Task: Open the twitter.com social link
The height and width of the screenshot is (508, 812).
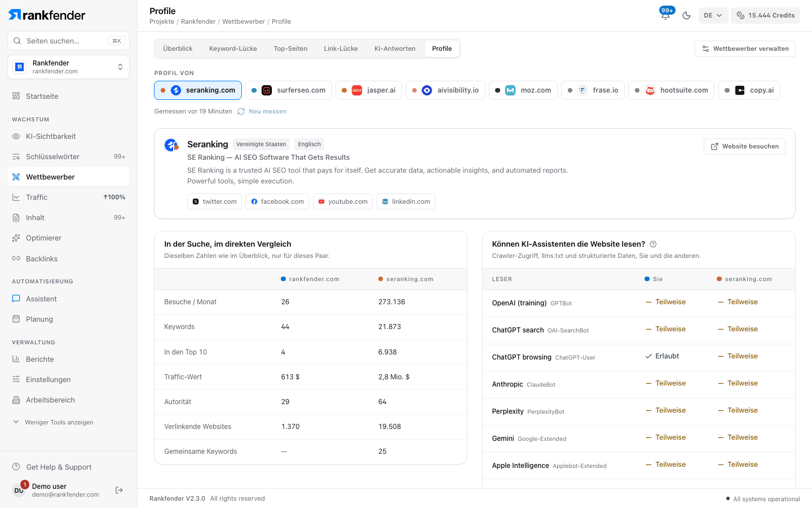Action: (x=214, y=202)
